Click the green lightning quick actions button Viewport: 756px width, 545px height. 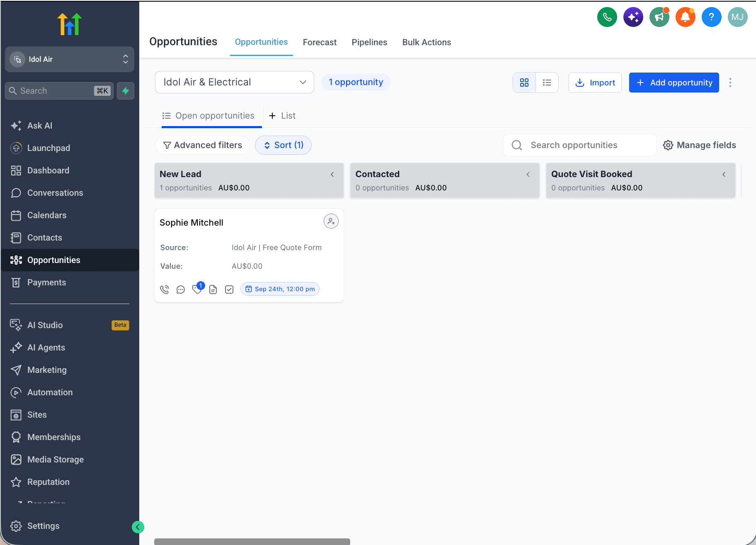(126, 91)
